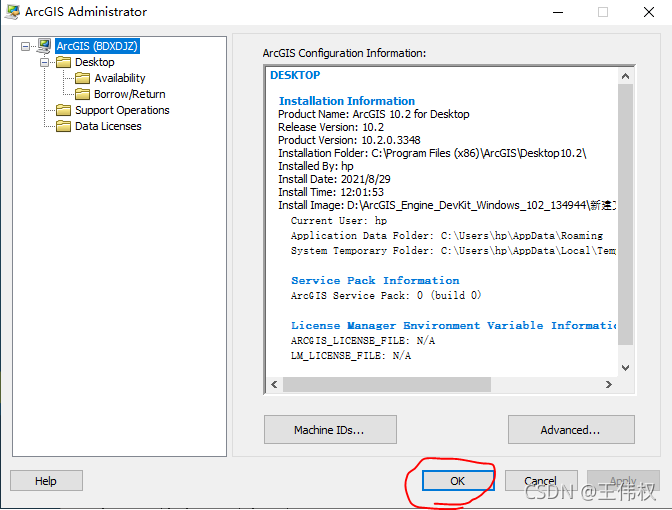Open the Machine IDs dialog

tap(330, 430)
